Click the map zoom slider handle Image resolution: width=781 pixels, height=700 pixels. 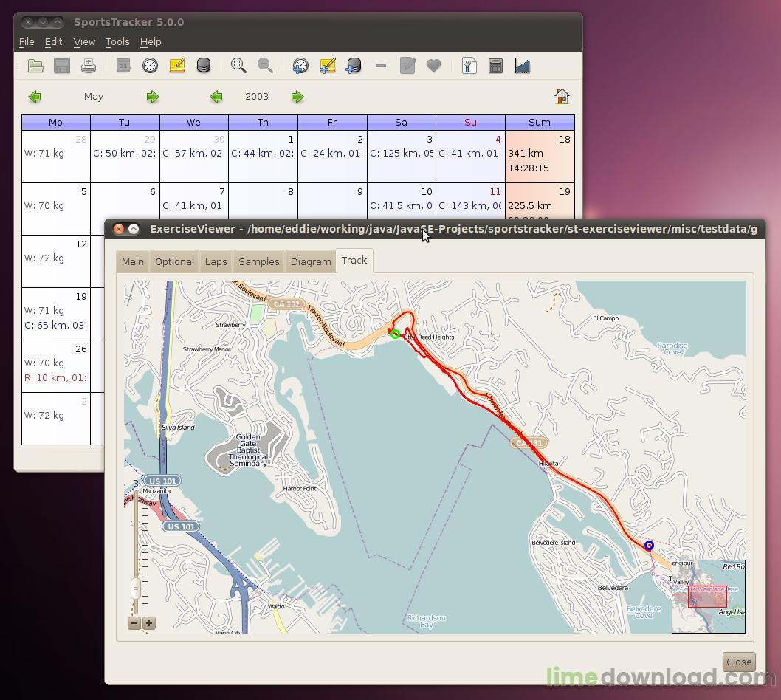click(136, 588)
